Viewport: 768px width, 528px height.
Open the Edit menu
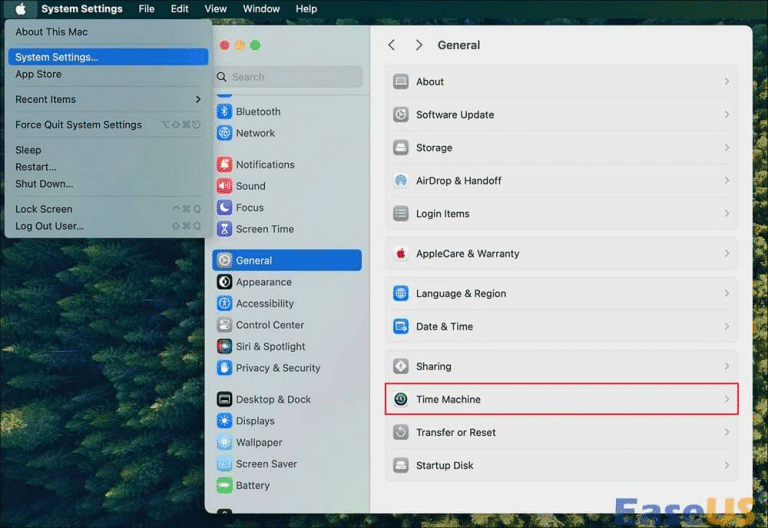tap(179, 9)
